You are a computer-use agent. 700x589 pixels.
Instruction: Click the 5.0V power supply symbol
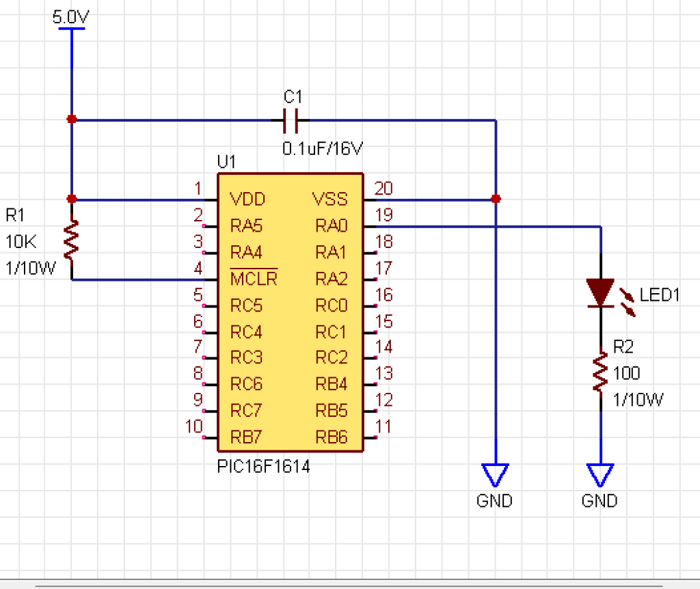[x=70, y=29]
